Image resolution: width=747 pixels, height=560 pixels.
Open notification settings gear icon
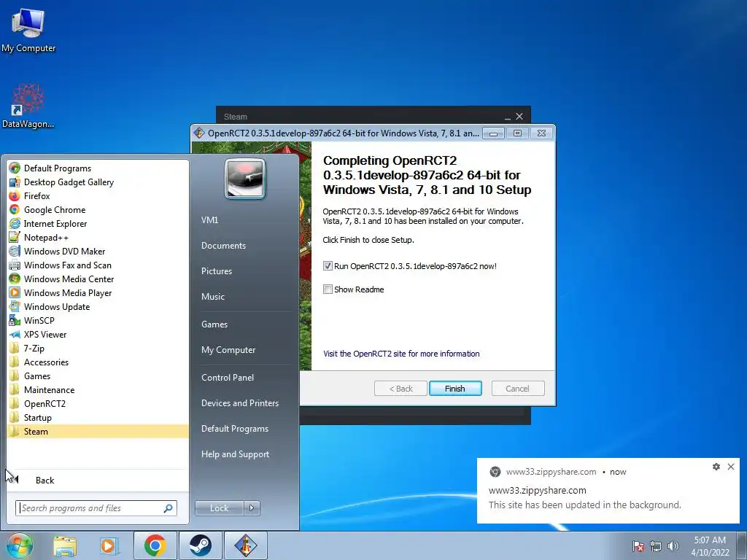click(716, 467)
